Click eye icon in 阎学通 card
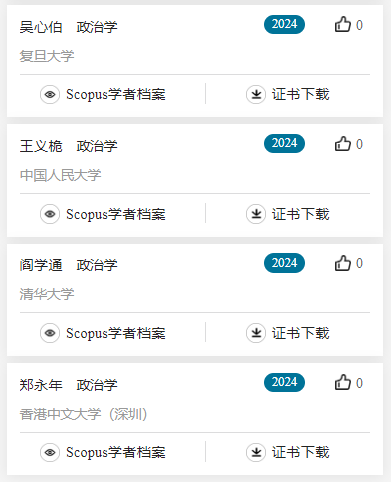Image resolution: width=391 pixels, height=482 pixels. pos(50,333)
